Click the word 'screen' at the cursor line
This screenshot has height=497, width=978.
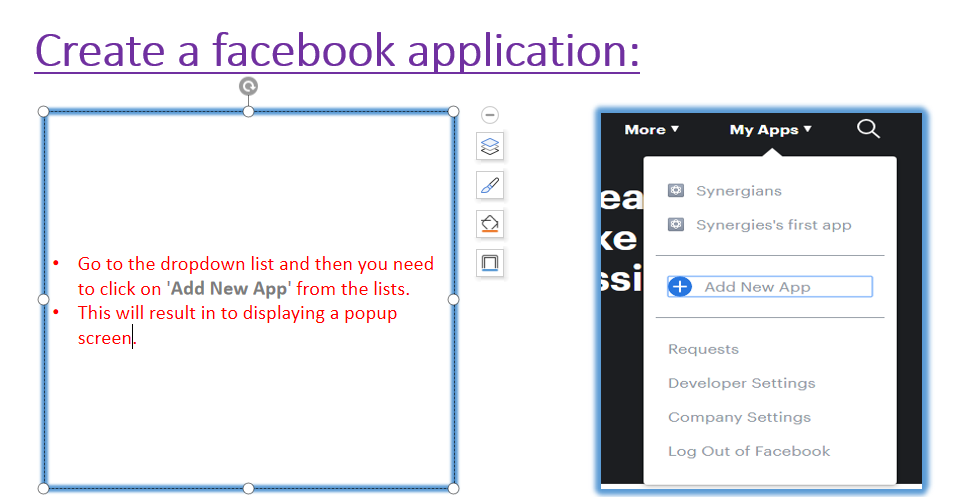tap(105, 338)
